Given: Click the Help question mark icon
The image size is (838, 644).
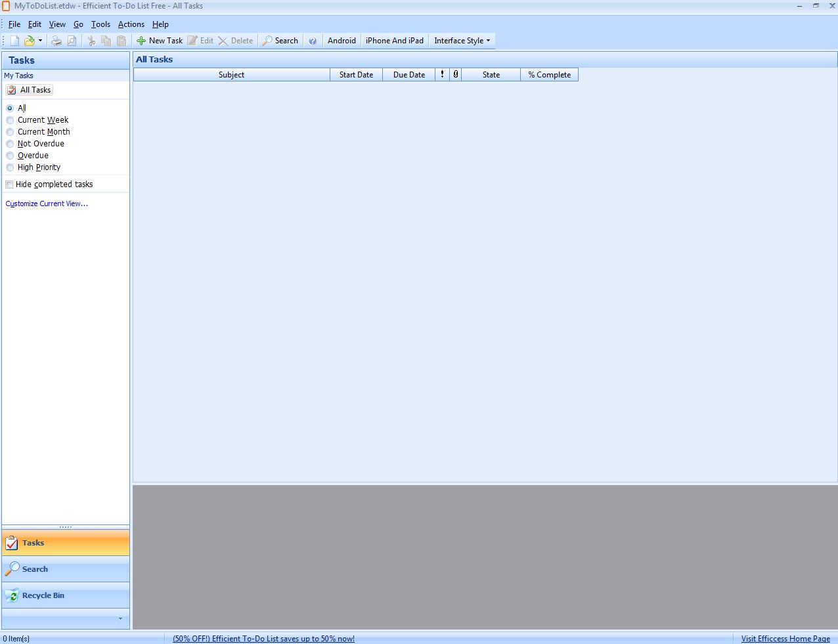Looking at the screenshot, I should point(313,40).
